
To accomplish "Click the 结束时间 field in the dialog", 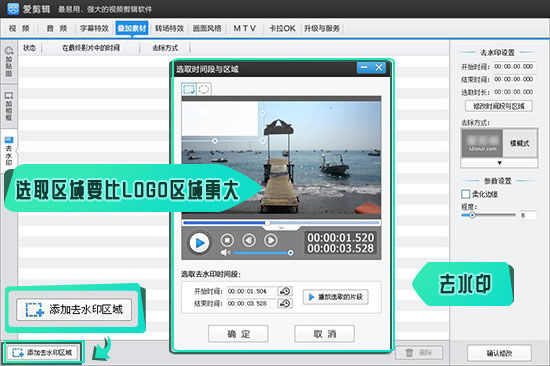I will (x=251, y=303).
